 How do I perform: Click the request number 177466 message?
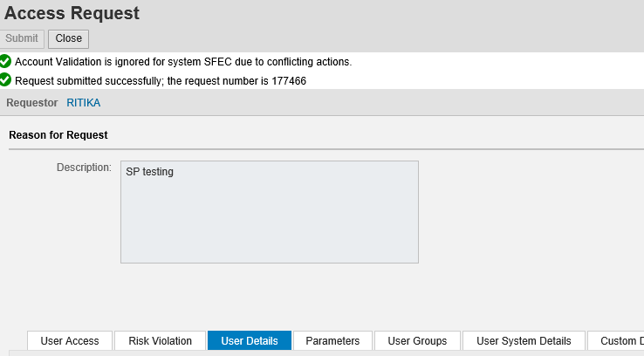[x=161, y=81]
